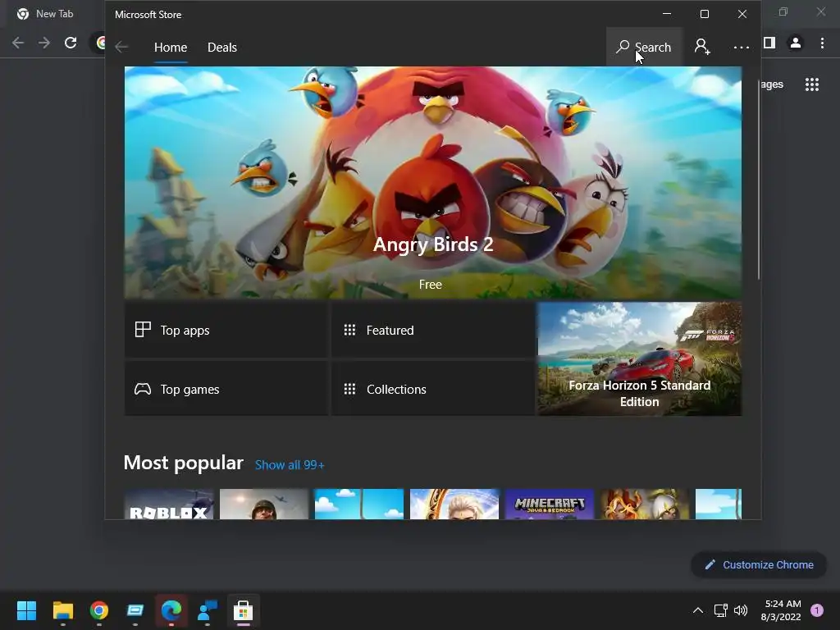The width and height of the screenshot is (840, 630).
Task: Click Chrome's back arrow
Action: click(x=18, y=43)
